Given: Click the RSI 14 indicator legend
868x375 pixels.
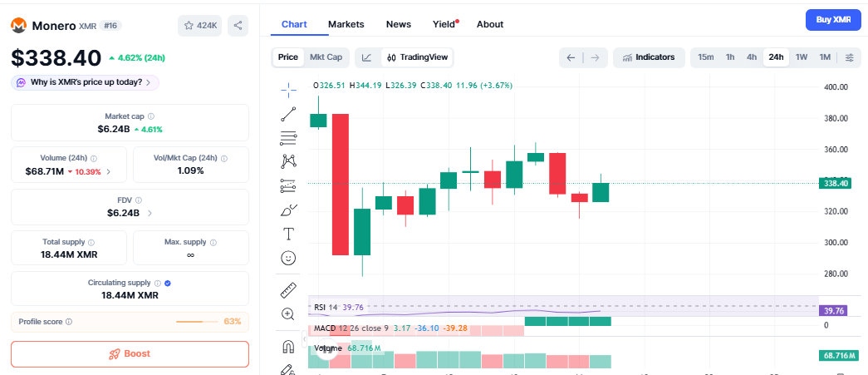Looking at the screenshot, I should [x=339, y=308].
